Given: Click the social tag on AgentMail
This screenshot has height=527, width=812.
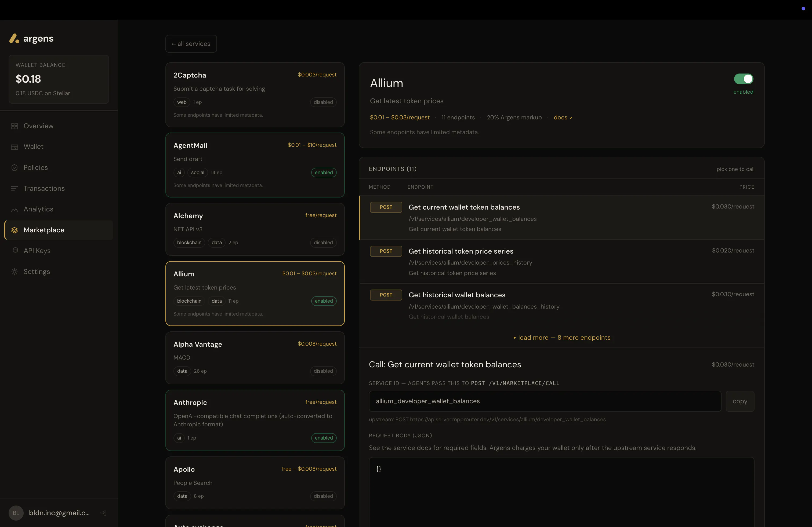Looking at the screenshot, I should 198,173.
